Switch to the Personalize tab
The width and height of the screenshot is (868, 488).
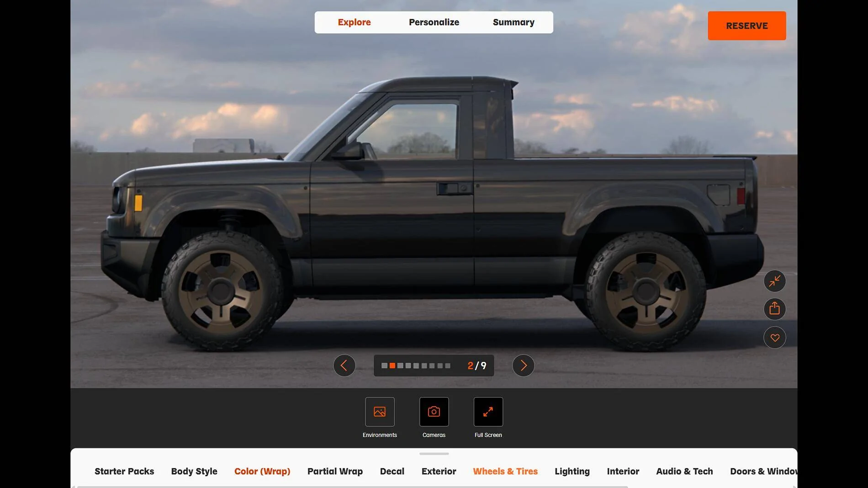434,22
